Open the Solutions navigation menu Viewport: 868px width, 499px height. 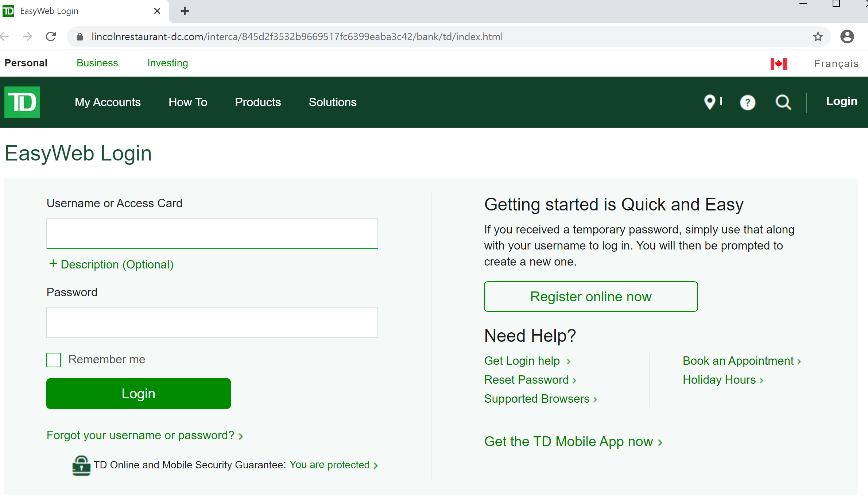click(x=333, y=102)
